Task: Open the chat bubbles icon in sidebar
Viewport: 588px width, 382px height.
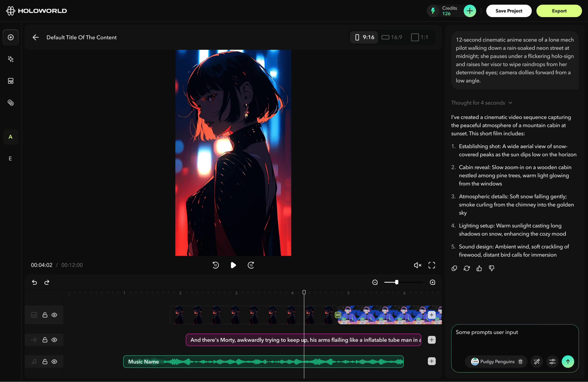Action: click(11, 102)
